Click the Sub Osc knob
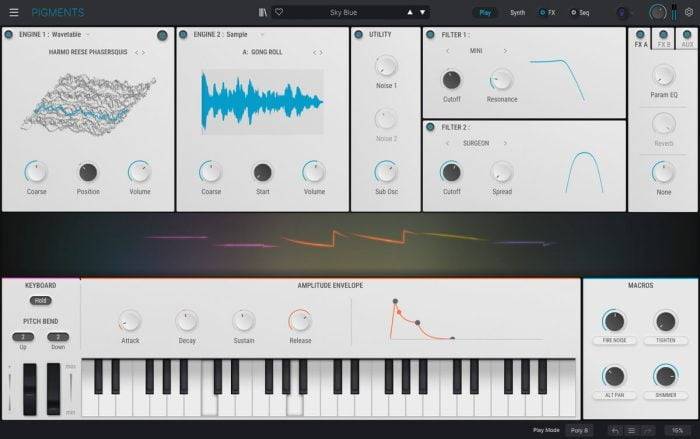This screenshot has width=700, height=439. (386, 172)
